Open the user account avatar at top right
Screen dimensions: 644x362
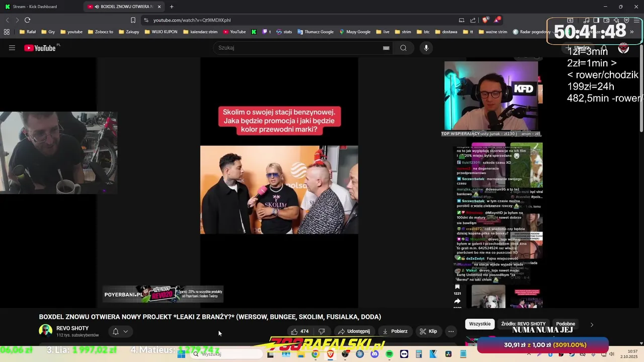623,48
